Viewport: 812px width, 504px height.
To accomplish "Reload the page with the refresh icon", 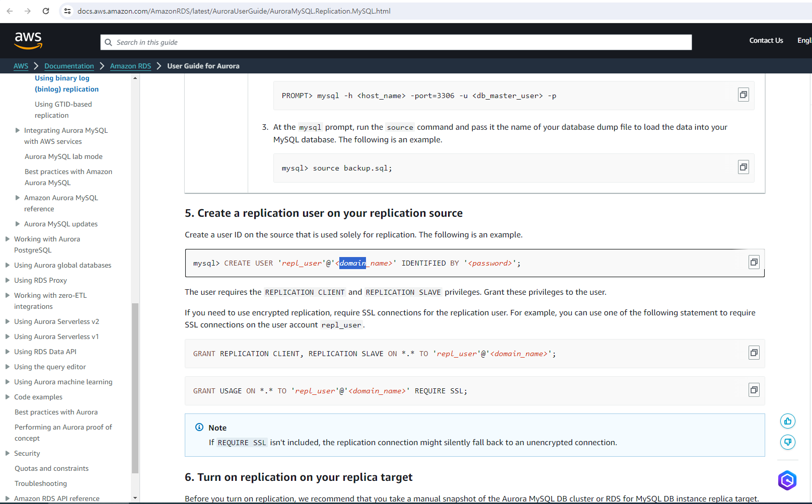I will coord(46,11).
